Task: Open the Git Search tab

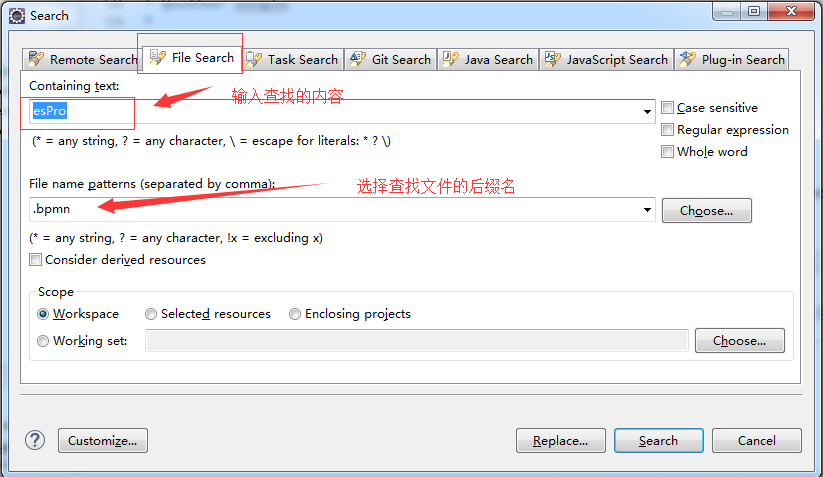Action: 391,59
